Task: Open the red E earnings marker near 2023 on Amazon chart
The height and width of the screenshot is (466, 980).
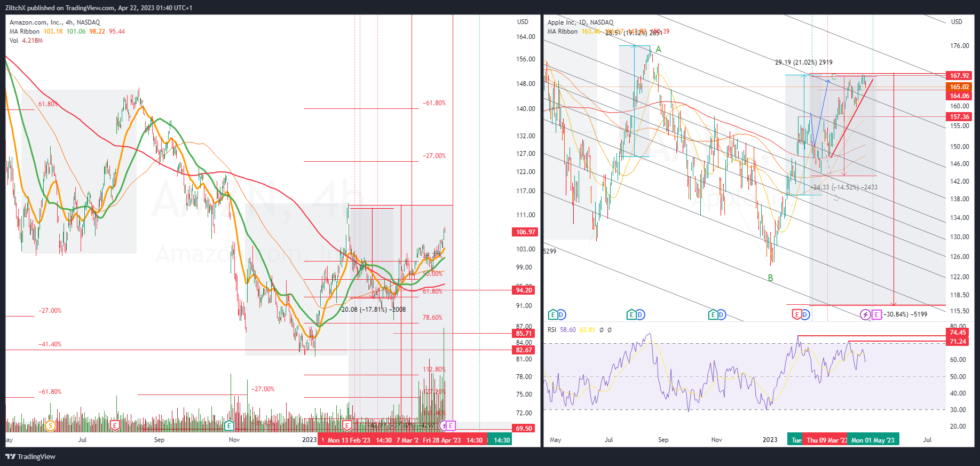Action: [347, 425]
